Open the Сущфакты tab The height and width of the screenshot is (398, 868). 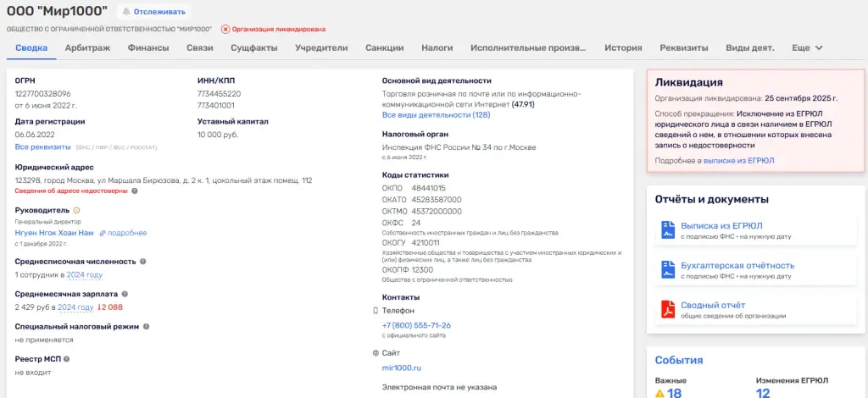point(254,47)
